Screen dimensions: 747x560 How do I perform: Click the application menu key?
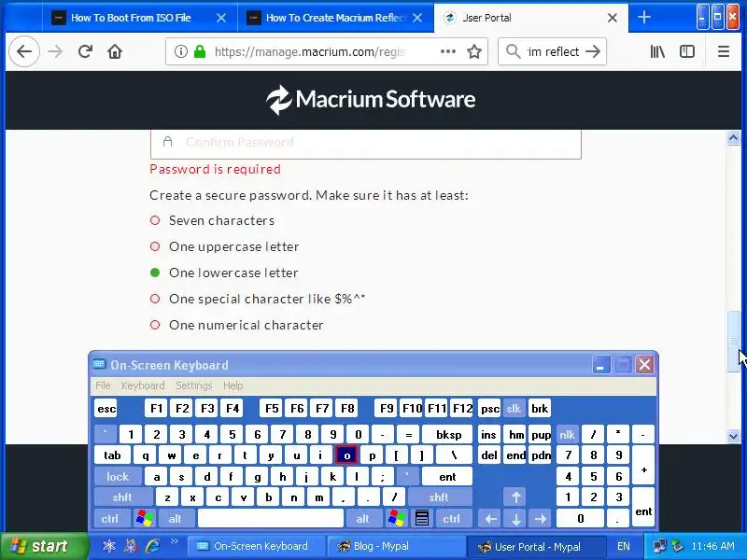(x=422, y=519)
